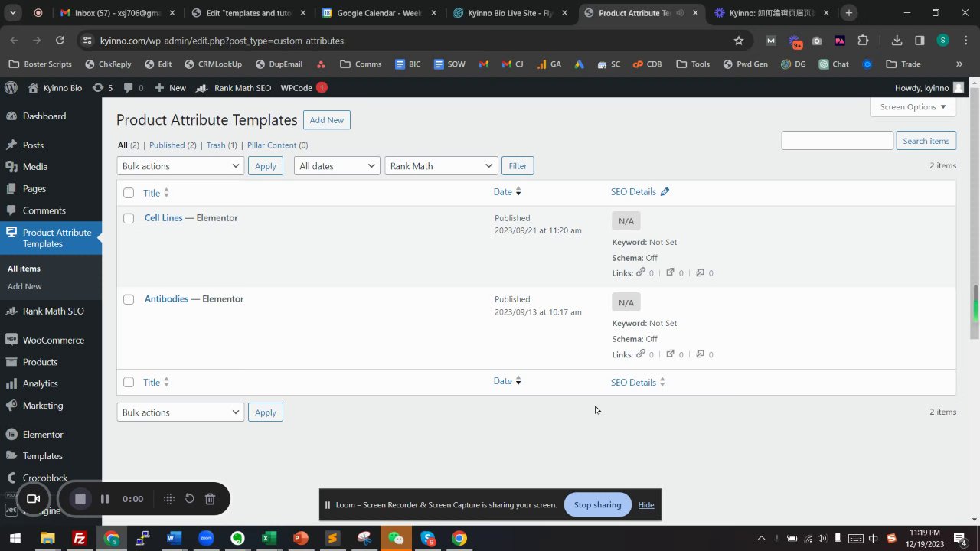Click bottom Apply button
Screen dimensions: 980x551
(266, 412)
